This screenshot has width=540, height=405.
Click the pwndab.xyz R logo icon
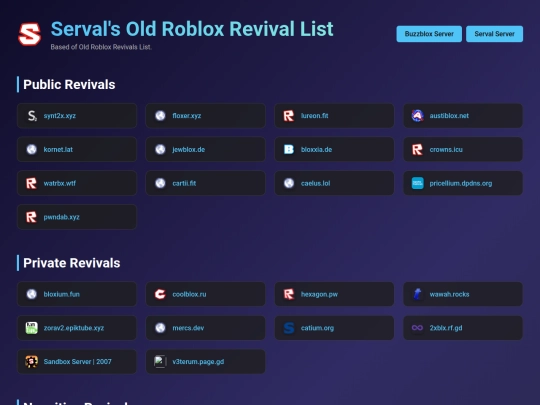coord(32,217)
